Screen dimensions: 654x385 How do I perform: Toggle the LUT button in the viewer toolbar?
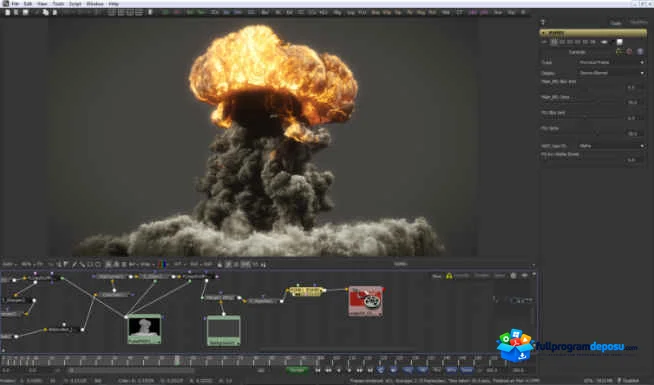click(x=178, y=264)
